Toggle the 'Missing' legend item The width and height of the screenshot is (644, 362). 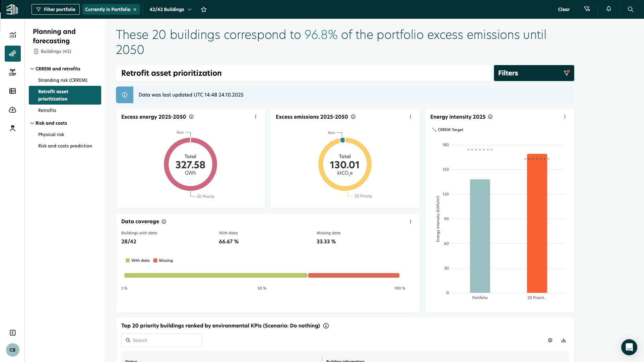pyautogui.click(x=163, y=260)
